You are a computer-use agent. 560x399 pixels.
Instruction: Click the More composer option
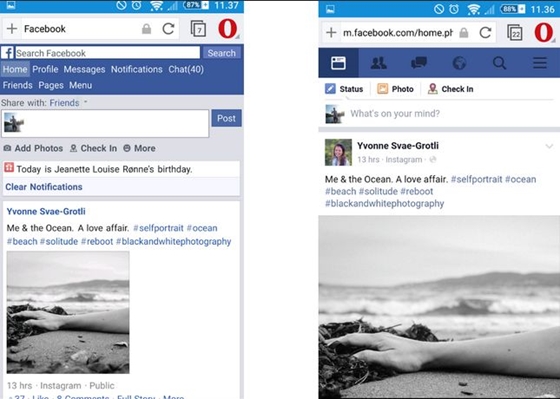(139, 148)
